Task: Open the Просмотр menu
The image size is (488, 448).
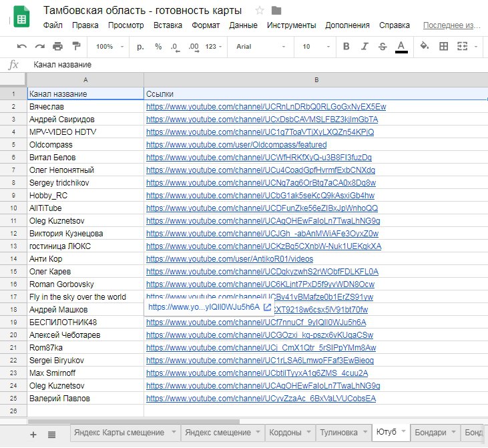Action: (126, 25)
